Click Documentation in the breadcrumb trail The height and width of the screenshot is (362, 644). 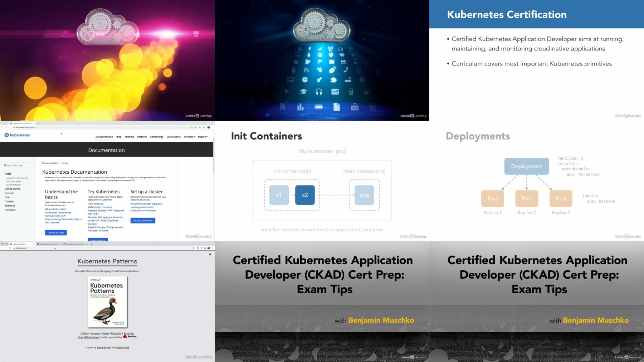(x=50, y=163)
